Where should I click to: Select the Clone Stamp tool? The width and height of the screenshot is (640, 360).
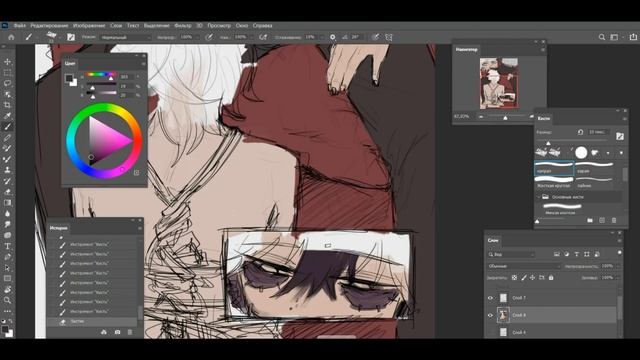[7, 170]
